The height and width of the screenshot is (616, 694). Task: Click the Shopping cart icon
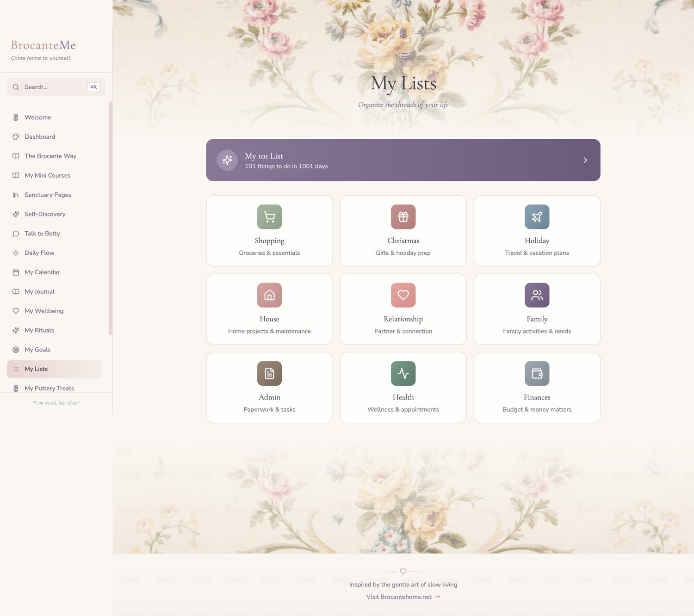269,217
